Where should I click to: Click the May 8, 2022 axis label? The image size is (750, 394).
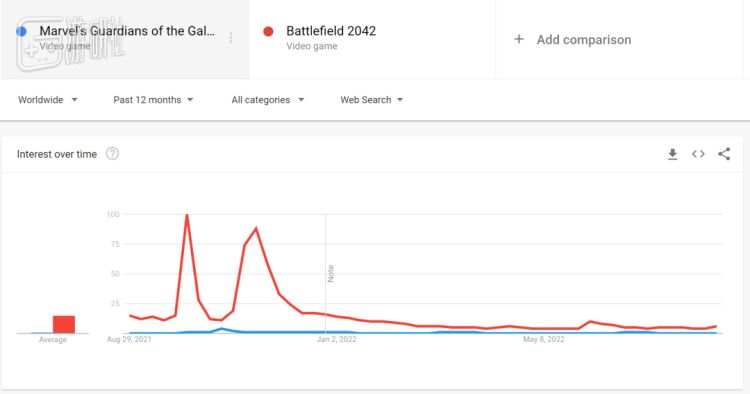pyautogui.click(x=543, y=339)
